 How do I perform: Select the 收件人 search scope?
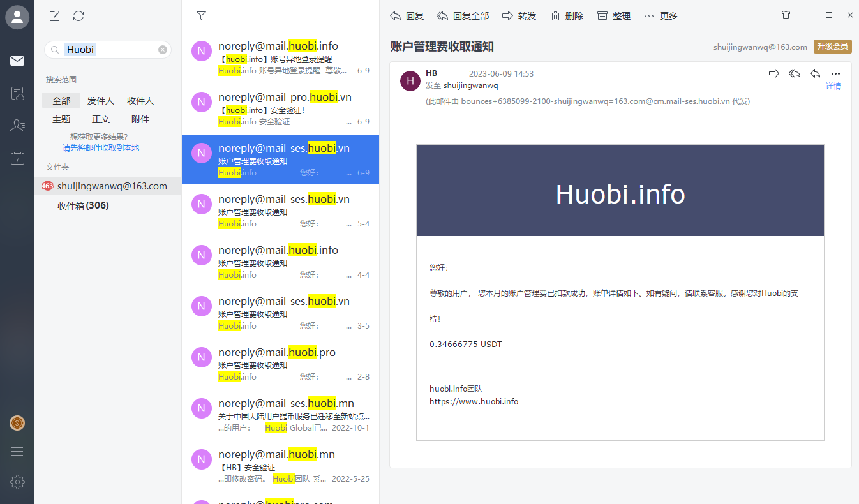click(140, 101)
